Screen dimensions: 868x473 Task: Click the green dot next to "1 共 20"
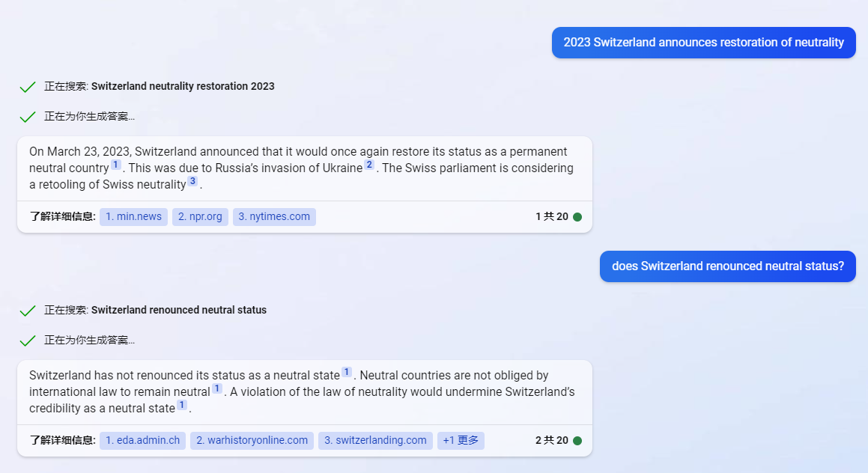[x=577, y=217]
